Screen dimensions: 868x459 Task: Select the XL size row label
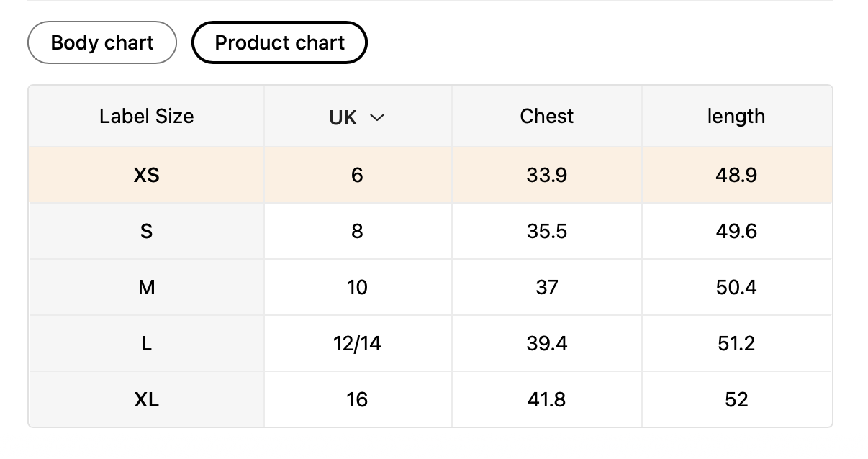tap(146, 400)
